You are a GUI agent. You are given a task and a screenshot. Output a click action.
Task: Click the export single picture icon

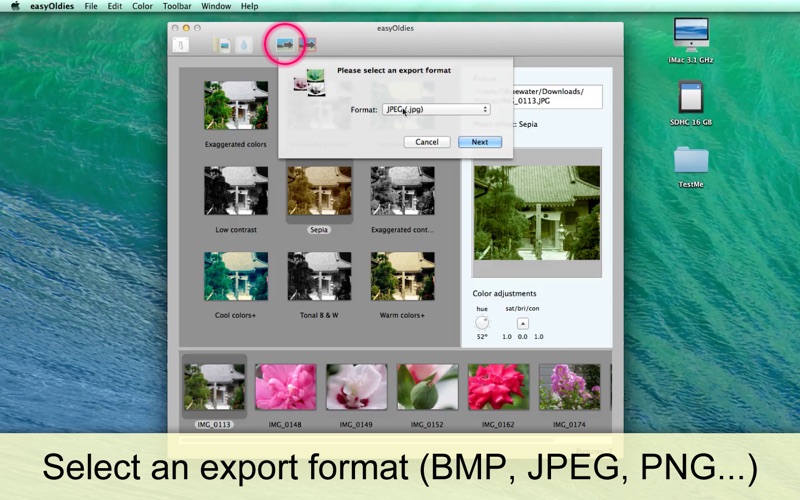[x=285, y=44]
